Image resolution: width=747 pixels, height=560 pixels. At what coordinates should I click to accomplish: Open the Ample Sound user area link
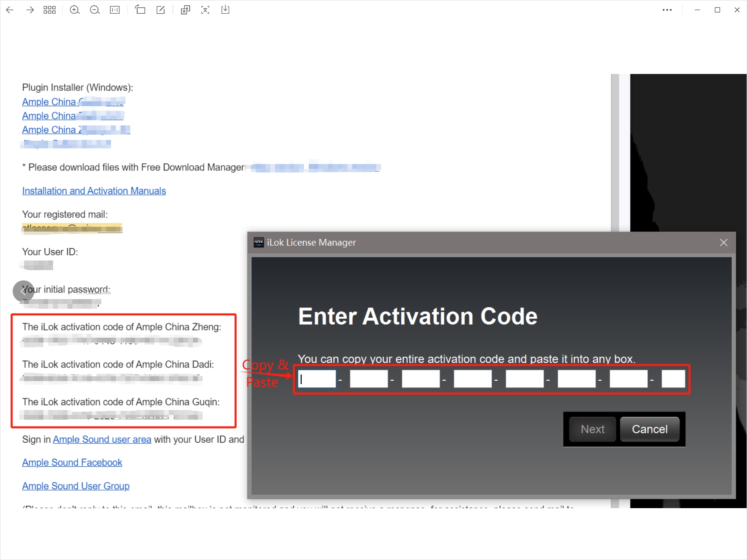coord(102,439)
